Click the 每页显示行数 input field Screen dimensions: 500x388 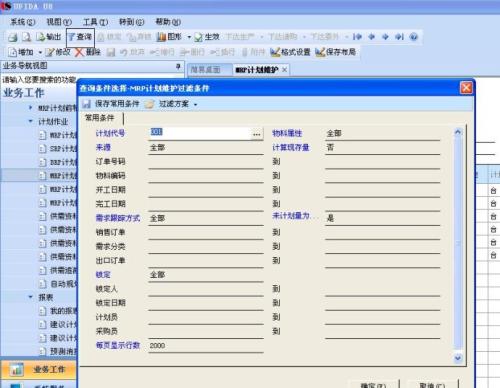(x=206, y=346)
